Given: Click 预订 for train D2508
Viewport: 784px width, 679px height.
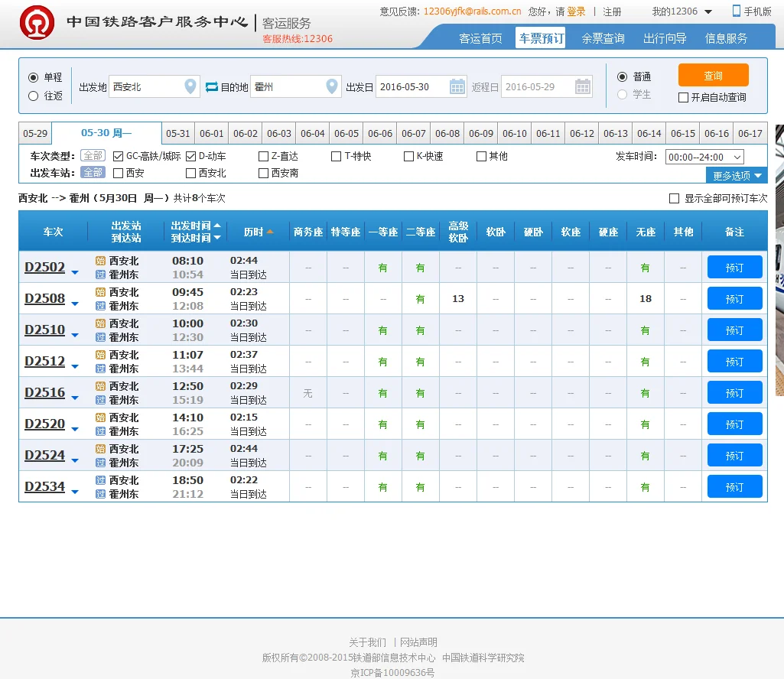Looking at the screenshot, I should pyautogui.click(x=734, y=298).
